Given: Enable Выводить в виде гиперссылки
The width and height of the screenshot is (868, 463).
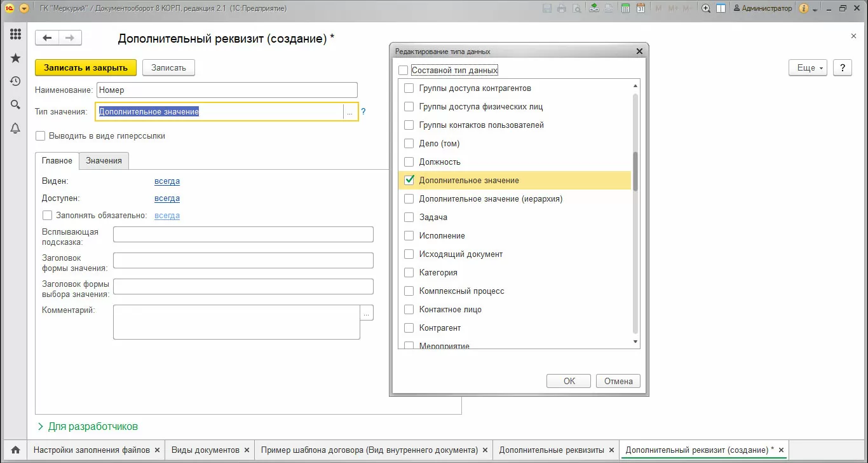Looking at the screenshot, I should pyautogui.click(x=41, y=135).
